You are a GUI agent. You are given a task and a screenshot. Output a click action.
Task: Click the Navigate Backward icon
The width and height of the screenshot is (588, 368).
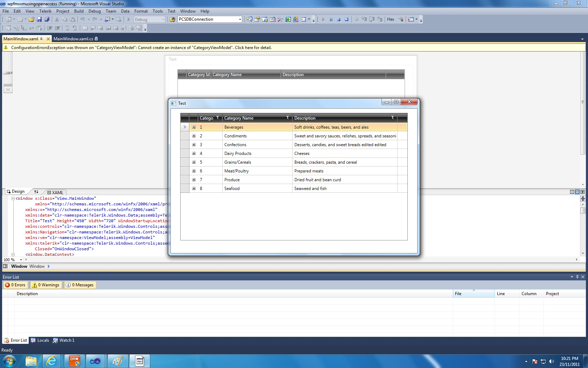tap(107, 20)
